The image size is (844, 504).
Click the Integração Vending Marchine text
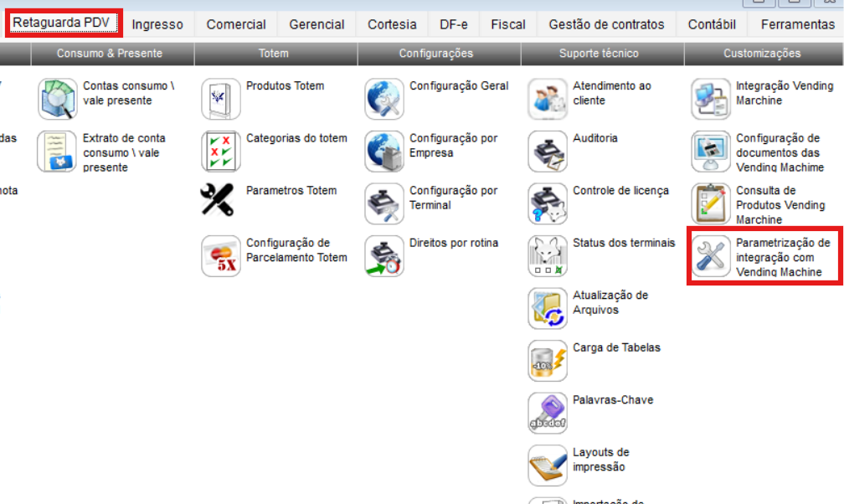tap(785, 93)
